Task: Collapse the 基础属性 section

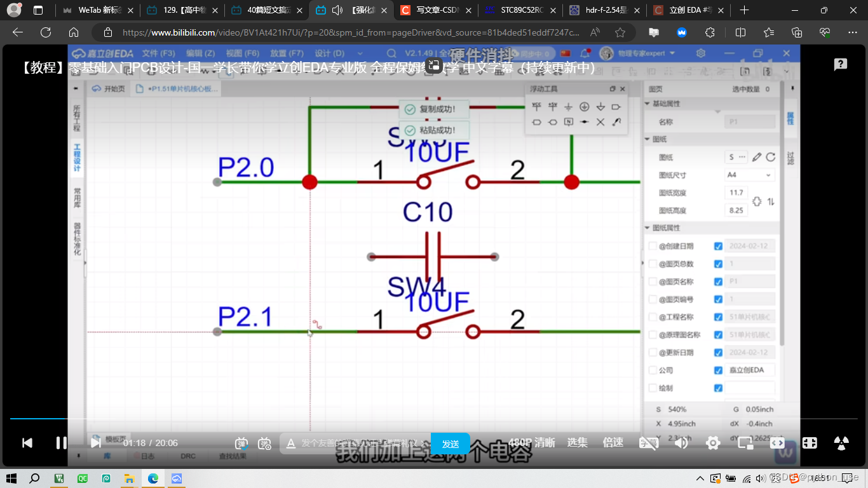Action: pos(648,104)
